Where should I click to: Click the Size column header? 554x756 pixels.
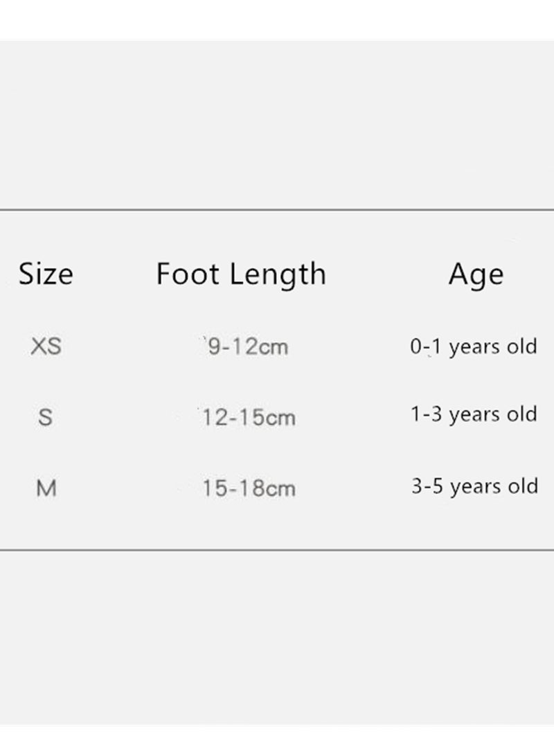[x=46, y=274]
